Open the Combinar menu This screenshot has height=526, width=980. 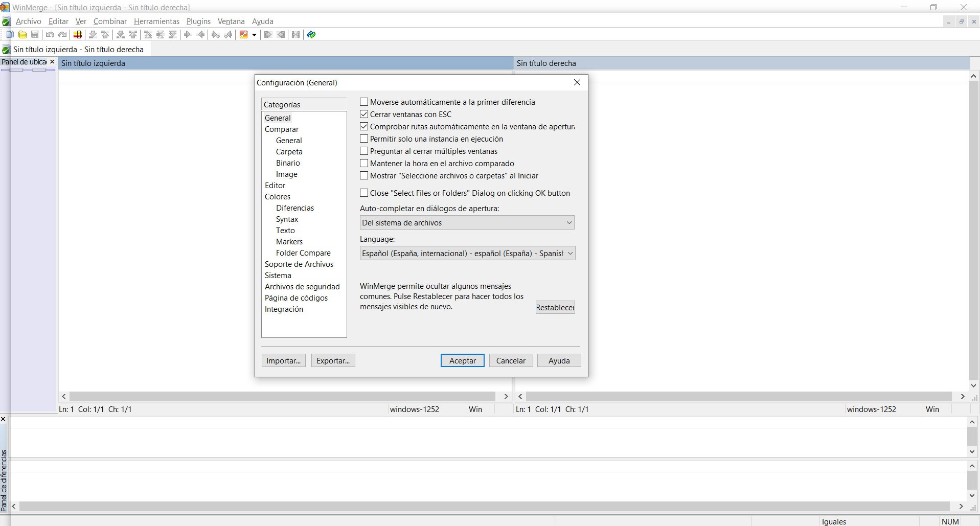(110, 21)
